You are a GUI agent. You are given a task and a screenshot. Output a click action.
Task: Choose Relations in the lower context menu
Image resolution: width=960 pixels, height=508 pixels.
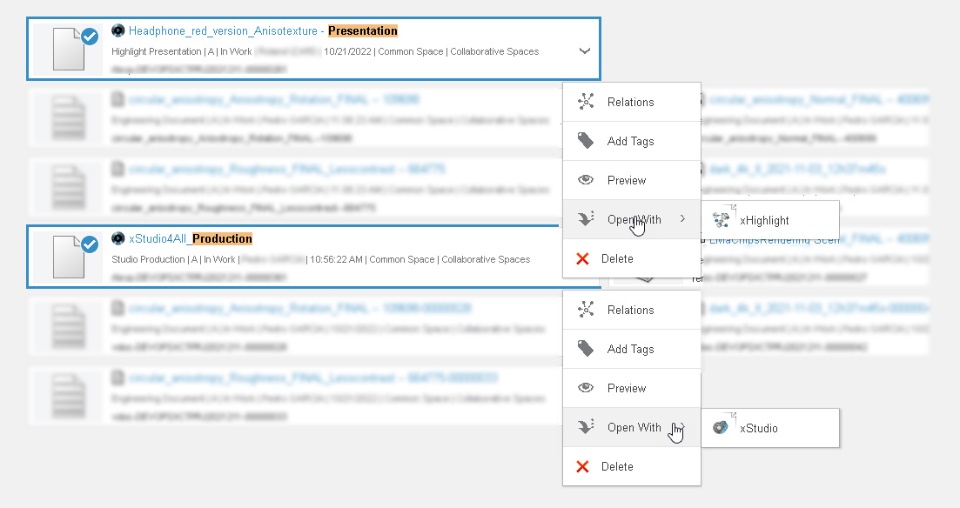(x=630, y=310)
